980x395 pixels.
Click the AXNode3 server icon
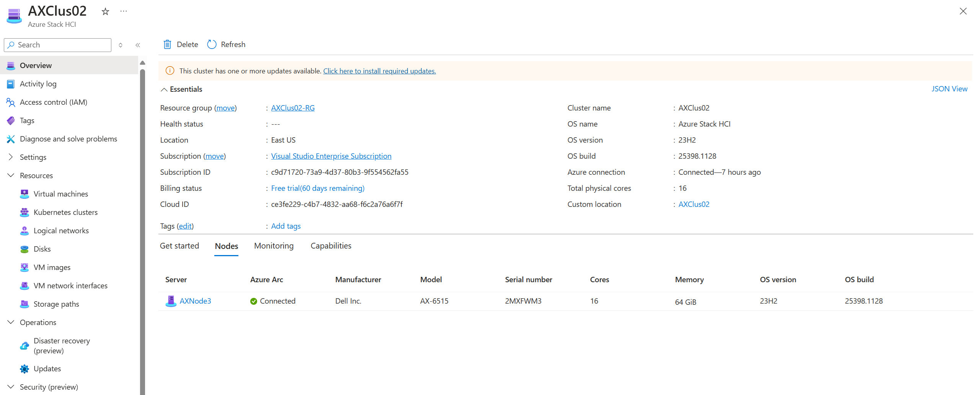coord(171,301)
